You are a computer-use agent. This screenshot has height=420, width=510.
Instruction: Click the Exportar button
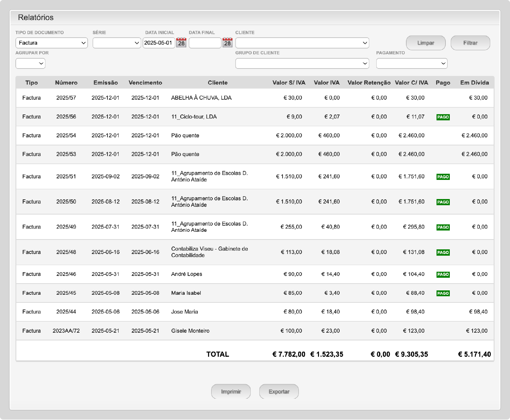(279, 392)
